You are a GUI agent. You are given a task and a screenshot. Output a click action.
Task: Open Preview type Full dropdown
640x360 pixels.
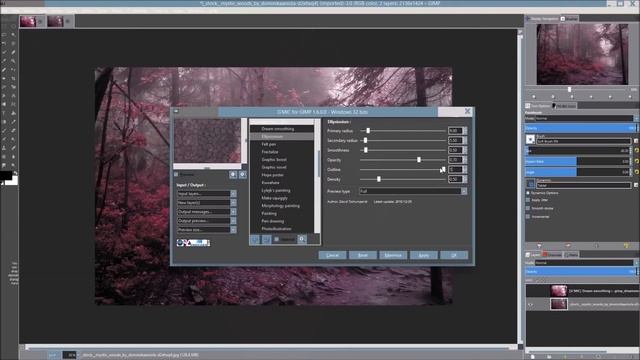coord(413,191)
